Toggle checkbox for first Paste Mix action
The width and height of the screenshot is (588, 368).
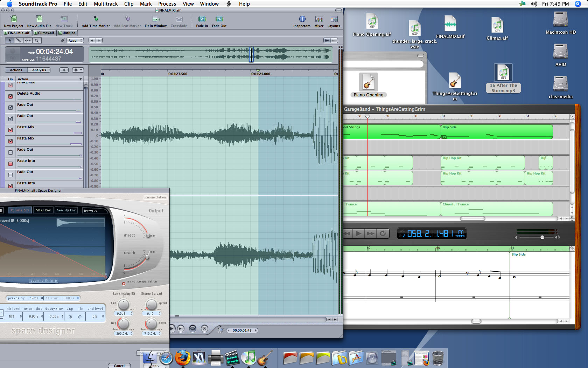click(x=10, y=130)
